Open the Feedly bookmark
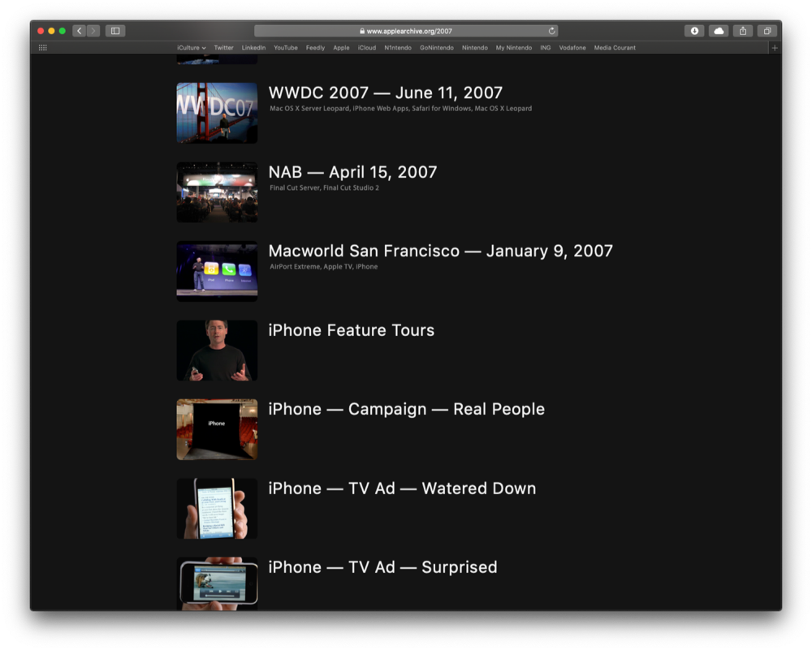Viewport: 812px width, 650px height. (315, 48)
